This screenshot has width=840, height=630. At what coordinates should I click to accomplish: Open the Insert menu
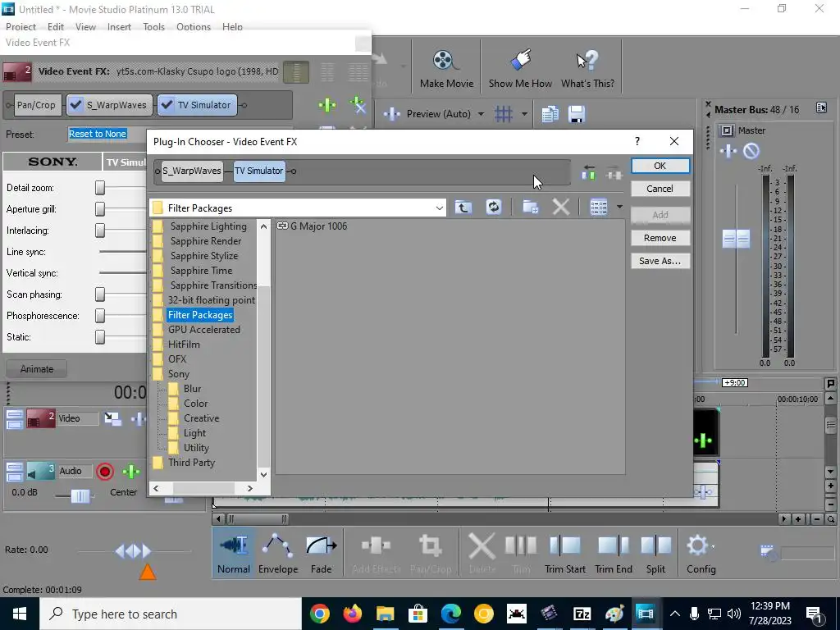click(119, 27)
